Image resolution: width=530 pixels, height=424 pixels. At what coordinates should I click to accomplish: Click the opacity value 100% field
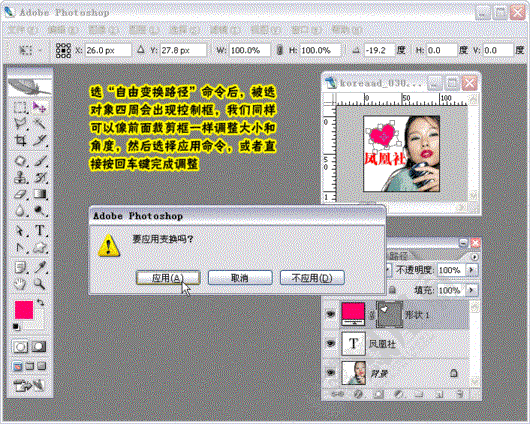pyautogui.click(x=451, y=270)
